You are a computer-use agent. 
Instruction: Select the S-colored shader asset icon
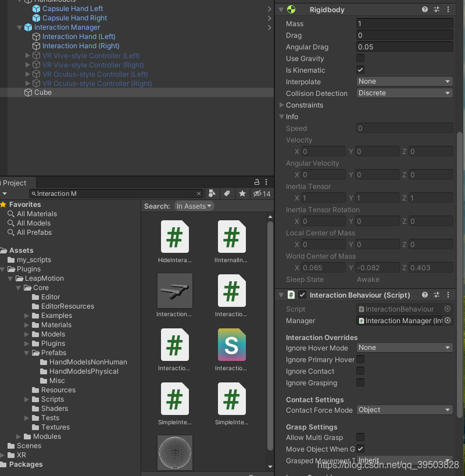[x=231, y=345]
